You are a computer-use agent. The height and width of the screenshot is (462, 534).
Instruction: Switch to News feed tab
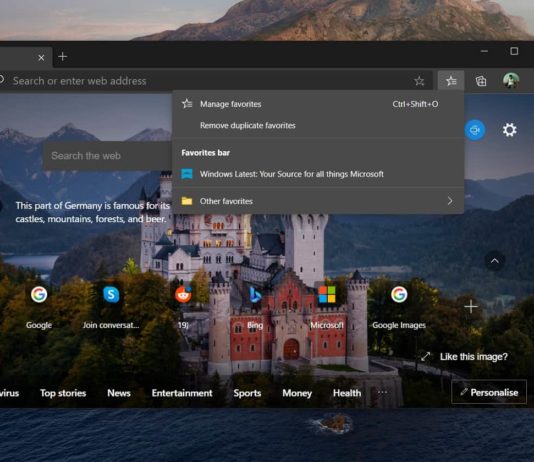pos(119,393)
